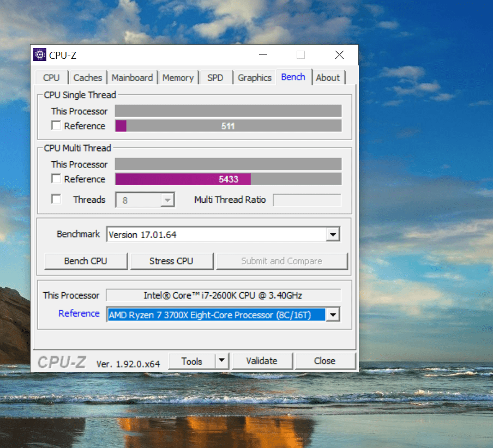Open the Threads count dropdown
This screenshot has height=448, width=493.
[167, 200]
